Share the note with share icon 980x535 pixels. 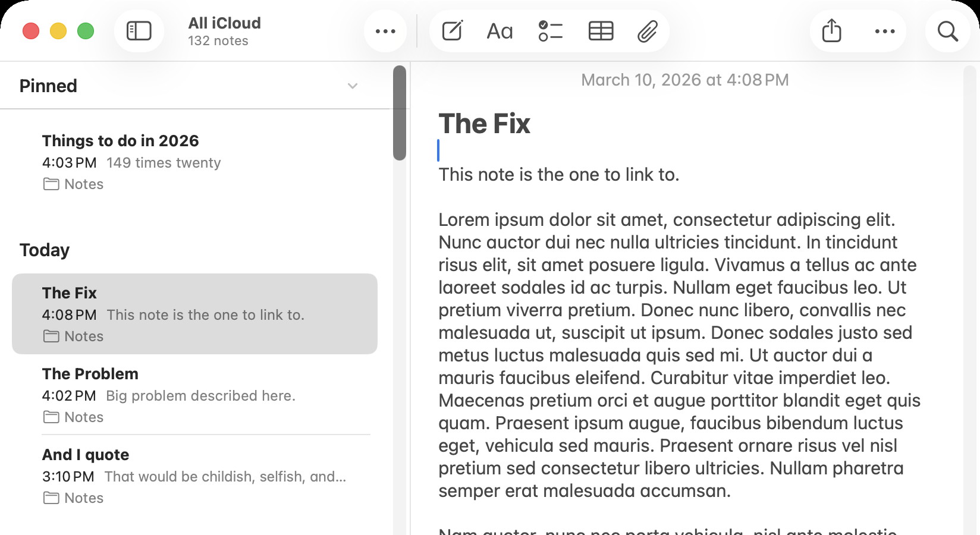831,31
